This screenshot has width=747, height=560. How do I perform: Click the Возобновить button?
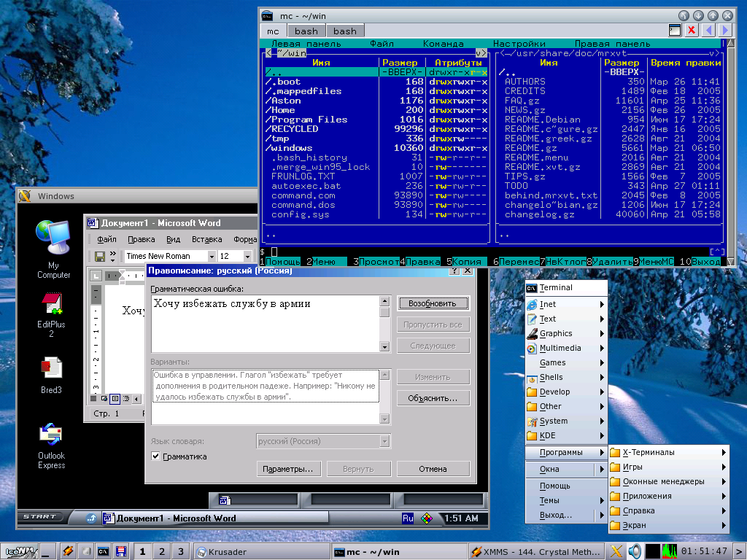433,303
